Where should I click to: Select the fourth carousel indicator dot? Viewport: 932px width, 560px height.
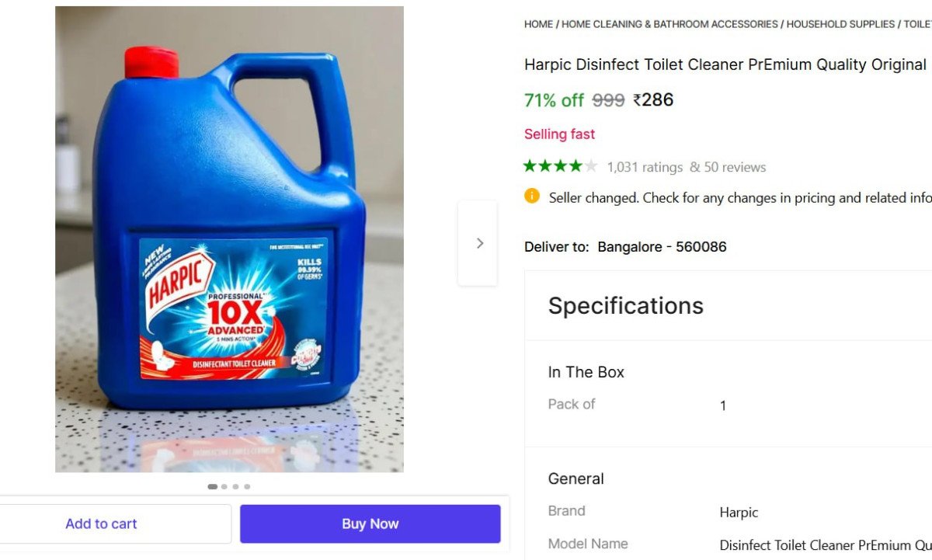tap(247, 487)
